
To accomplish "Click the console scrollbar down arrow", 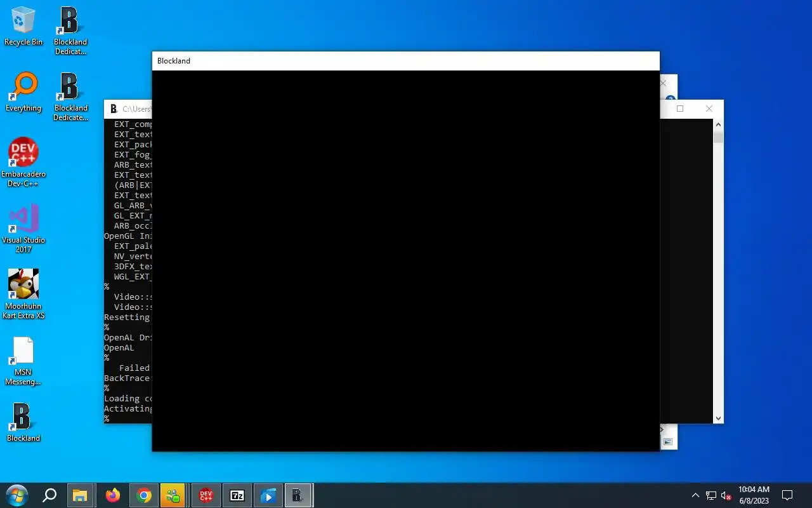I will click(718, 418).
